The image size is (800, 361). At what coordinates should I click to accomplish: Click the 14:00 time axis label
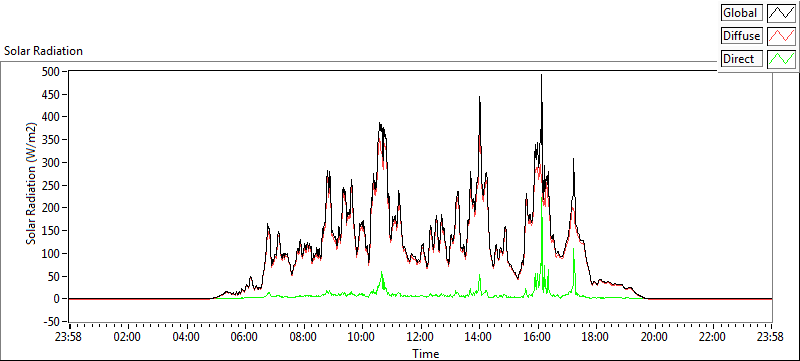[x=479, y=337]
